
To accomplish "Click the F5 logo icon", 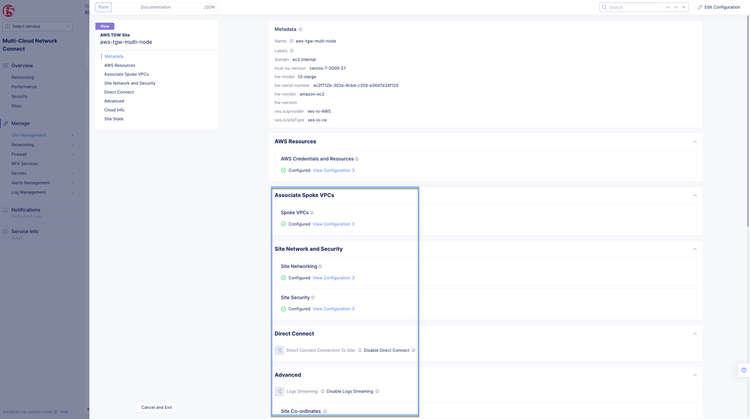I will [8, 11].
